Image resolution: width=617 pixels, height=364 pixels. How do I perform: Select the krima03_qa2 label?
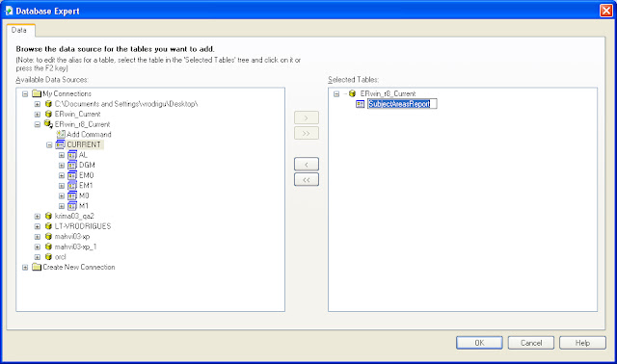(x=74, y=216)
